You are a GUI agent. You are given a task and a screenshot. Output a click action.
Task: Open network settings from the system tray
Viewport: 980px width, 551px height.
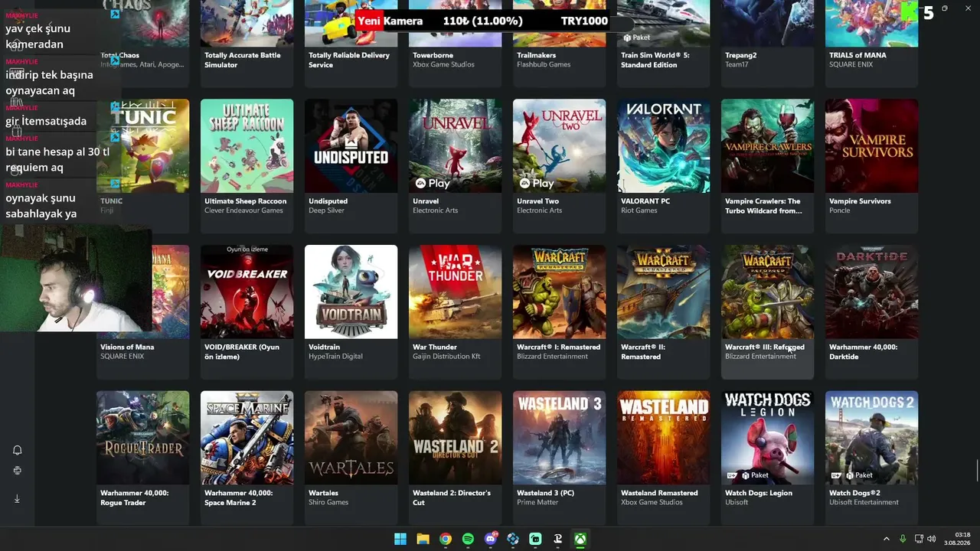pyautogui.click(x=919, y=539)
